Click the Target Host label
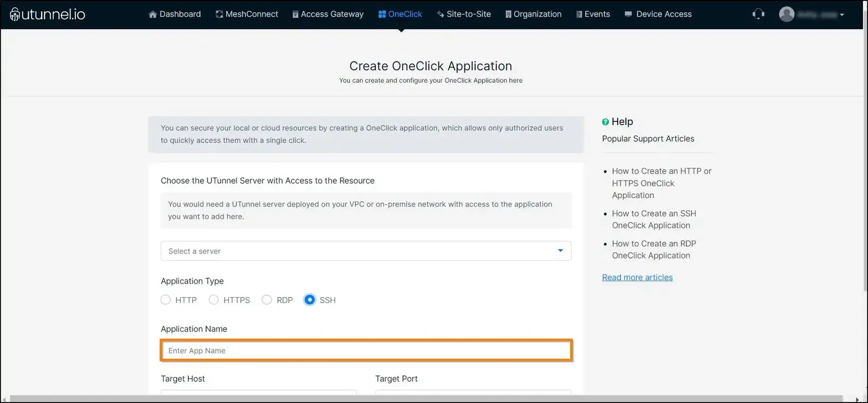Screen dimensions: 868x403 coord(183,379)
